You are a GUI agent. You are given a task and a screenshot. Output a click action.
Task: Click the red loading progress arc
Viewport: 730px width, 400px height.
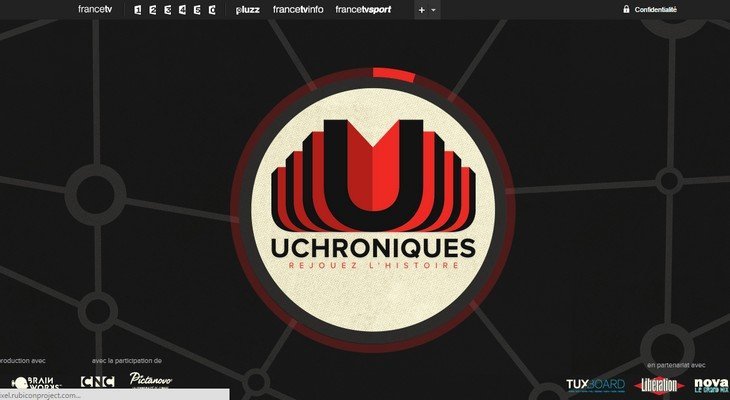tap(393, 75)
